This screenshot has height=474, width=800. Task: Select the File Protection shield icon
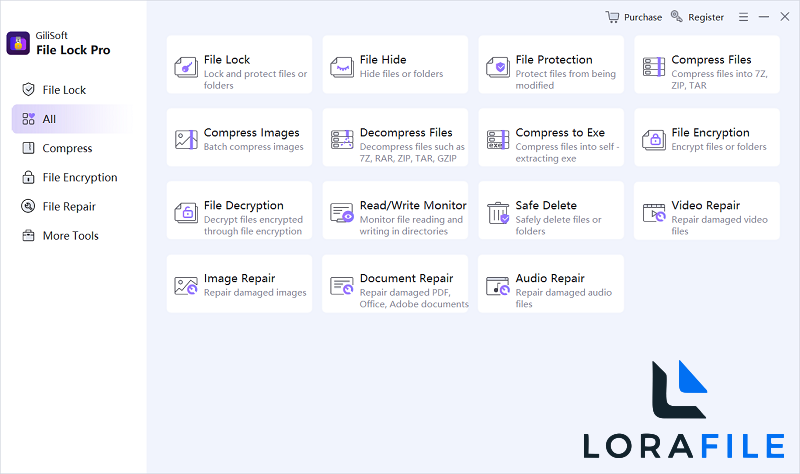click(498, 67)
